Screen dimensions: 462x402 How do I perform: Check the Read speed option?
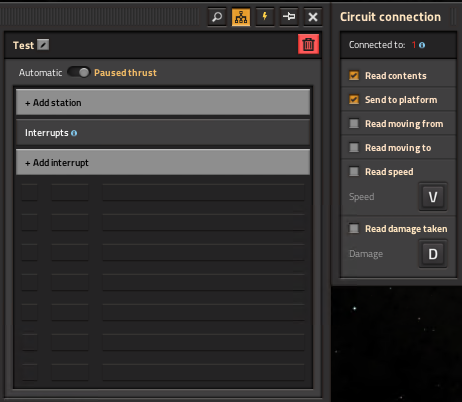[x=354, y=172]
